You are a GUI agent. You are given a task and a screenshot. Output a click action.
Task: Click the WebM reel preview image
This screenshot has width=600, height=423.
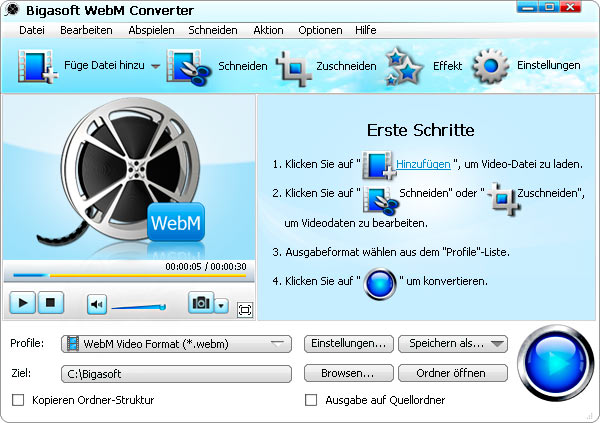[129, 178]
